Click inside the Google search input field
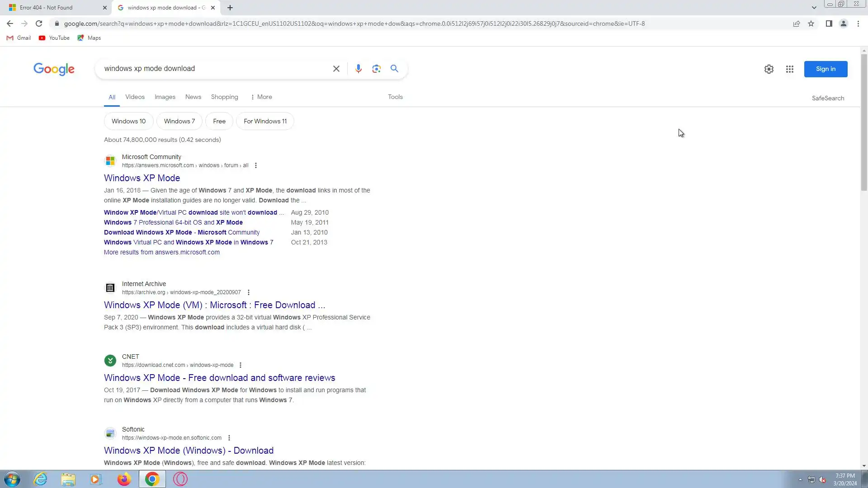Viewport: 868px width, 488px height. 212,69
